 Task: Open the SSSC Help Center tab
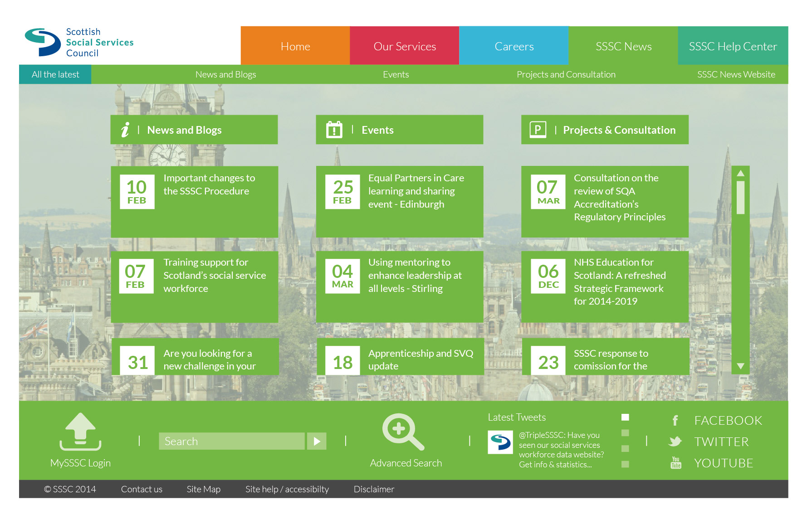[733, 46]
